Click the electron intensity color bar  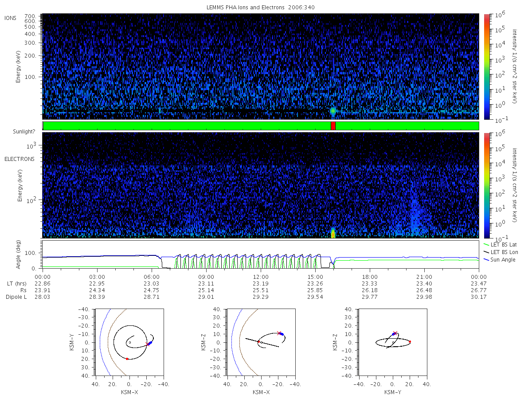(487, 185)
